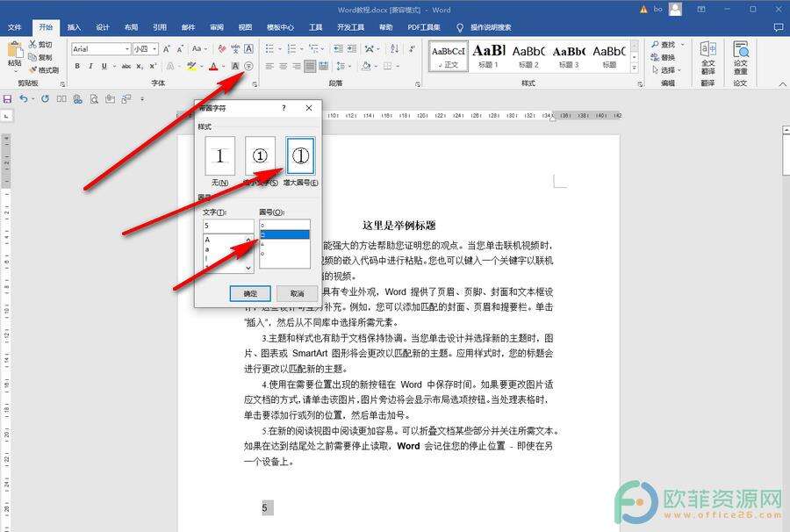Click the Replace (替换) icon
Screen dimensions: 790x532
(655, 57)
